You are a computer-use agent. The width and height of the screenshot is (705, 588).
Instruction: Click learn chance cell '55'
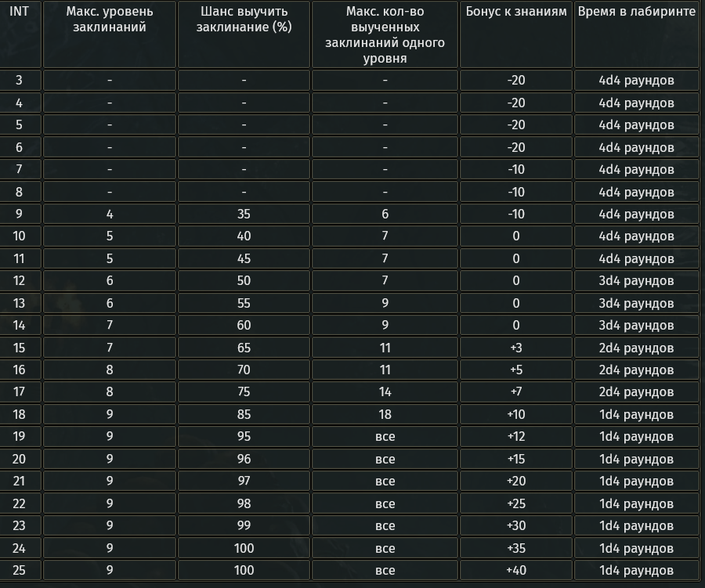244,303
